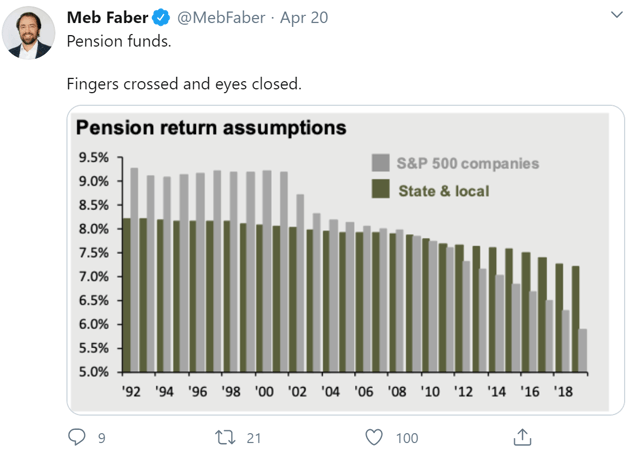The height and width of the screenshot is (454, 640).
Task: Open the Apr 20 tweet timestamp
Action: pos(302,18)
